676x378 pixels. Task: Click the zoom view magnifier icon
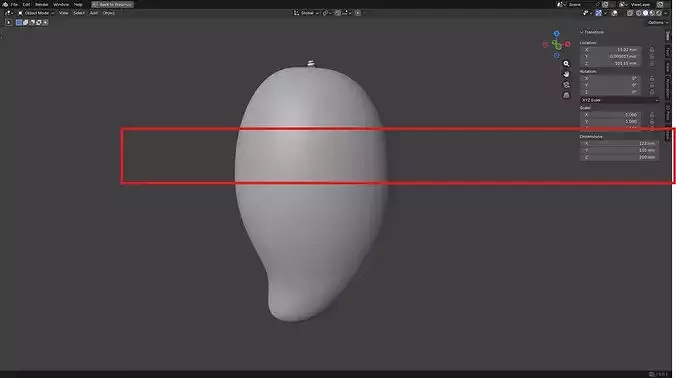click(566, 64)
